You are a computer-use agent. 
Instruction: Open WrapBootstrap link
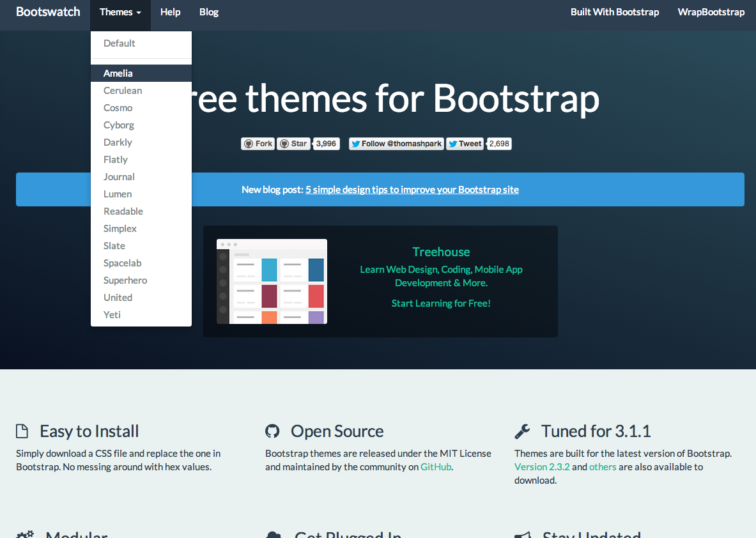pos(711,12)
